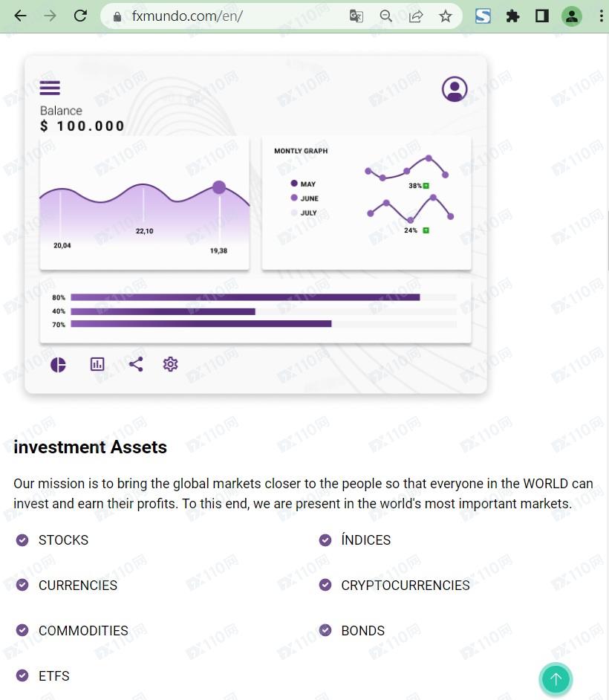Viewport: 609px width, 700px height.
Task: Share this page via share icon
Action: (x=416, y=16)
